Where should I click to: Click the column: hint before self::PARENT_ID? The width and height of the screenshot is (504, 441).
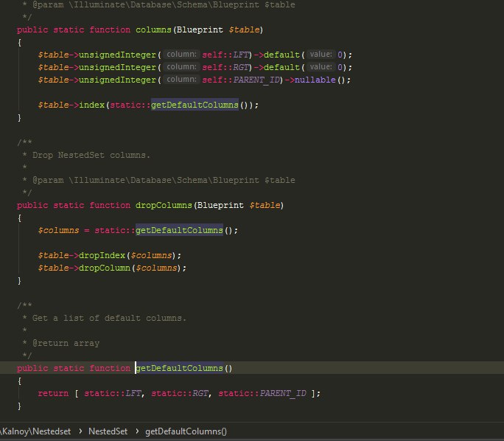(181, 80)
